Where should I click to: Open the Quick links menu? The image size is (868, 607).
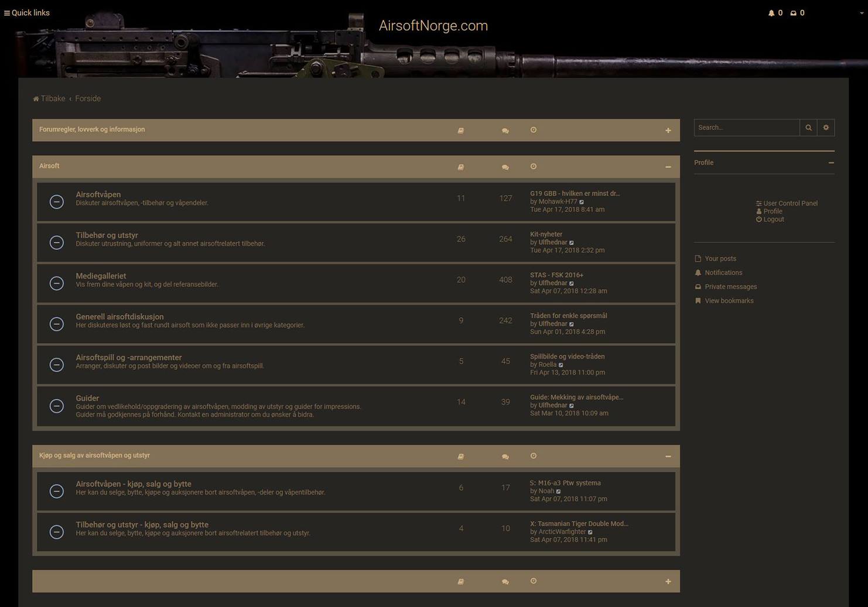[27, 13]
